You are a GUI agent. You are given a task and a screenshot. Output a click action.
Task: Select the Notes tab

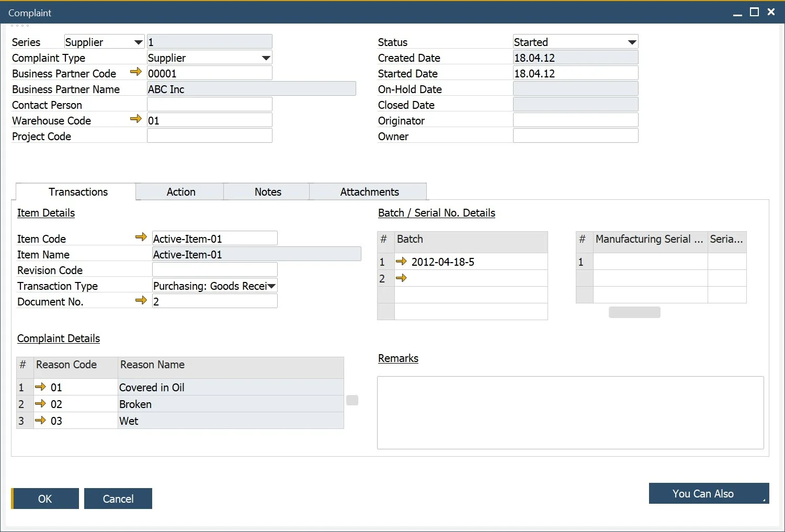[268, 192]
